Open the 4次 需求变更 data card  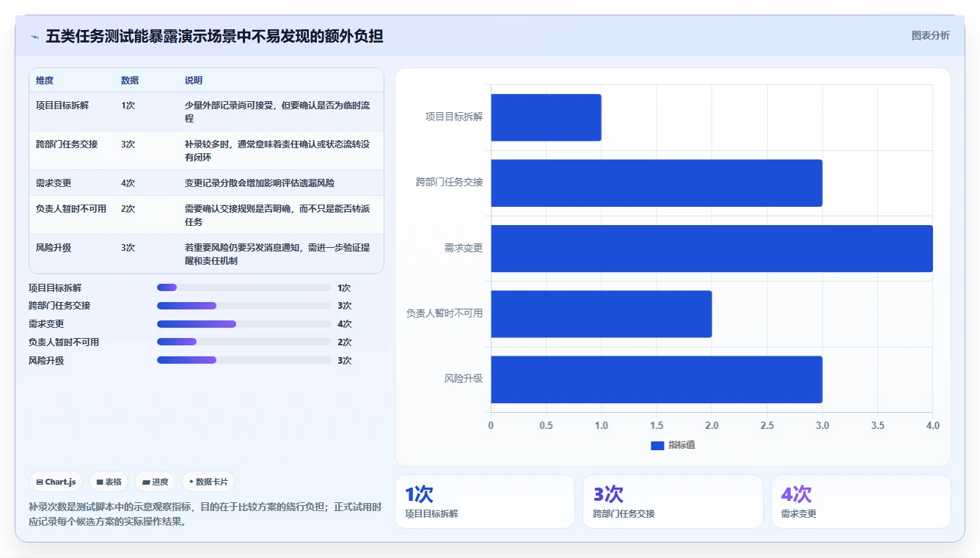click(860, 502)
